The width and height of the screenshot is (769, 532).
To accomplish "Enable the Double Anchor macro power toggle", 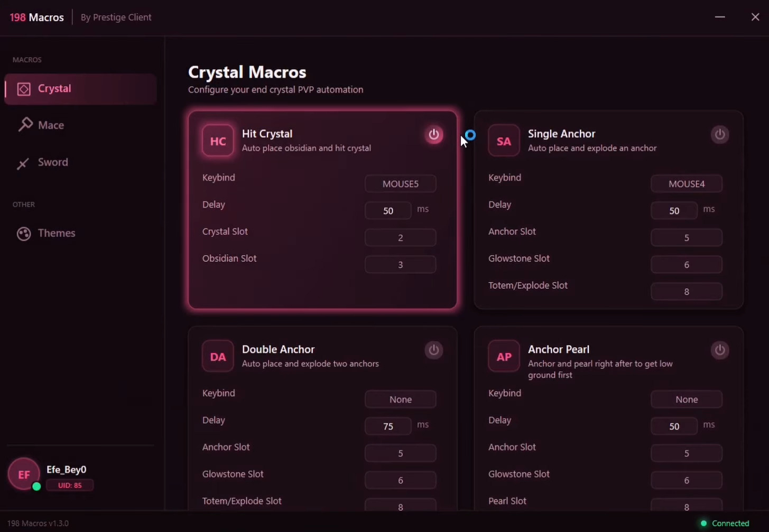I will [433, 350].
